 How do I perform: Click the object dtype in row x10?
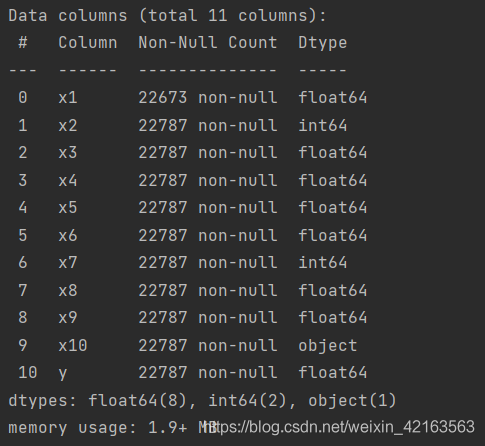(x=328, y=346)
